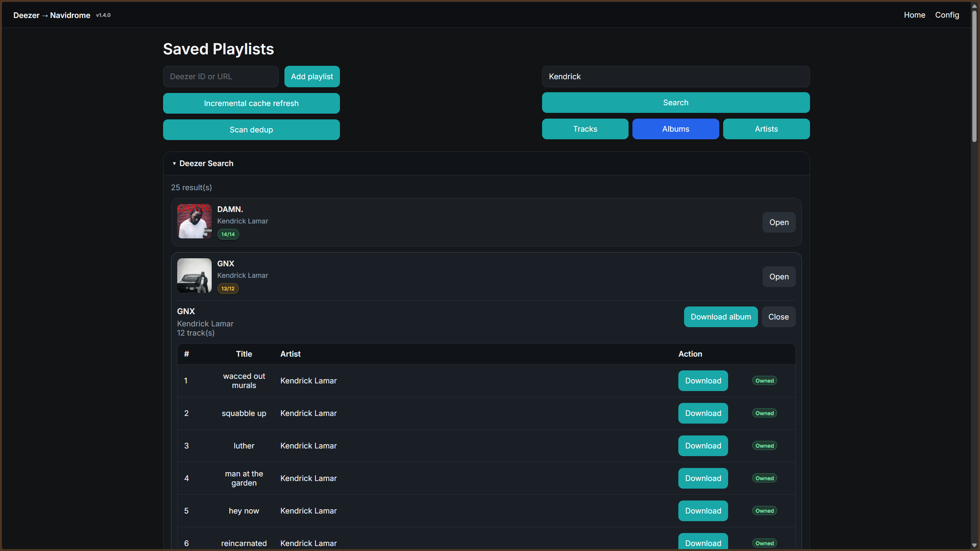980x551 pixels.
Task: Click the scrollbar up arrow
Action: coord(974,6)
